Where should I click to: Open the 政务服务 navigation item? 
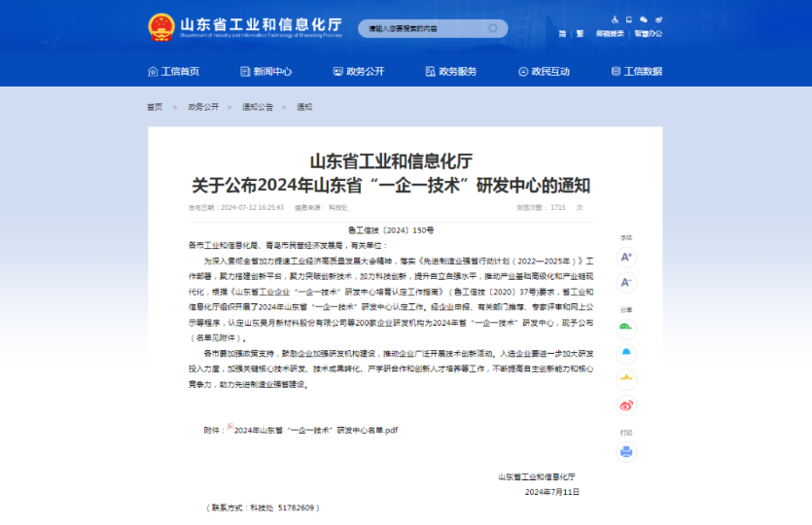(451, 71)
